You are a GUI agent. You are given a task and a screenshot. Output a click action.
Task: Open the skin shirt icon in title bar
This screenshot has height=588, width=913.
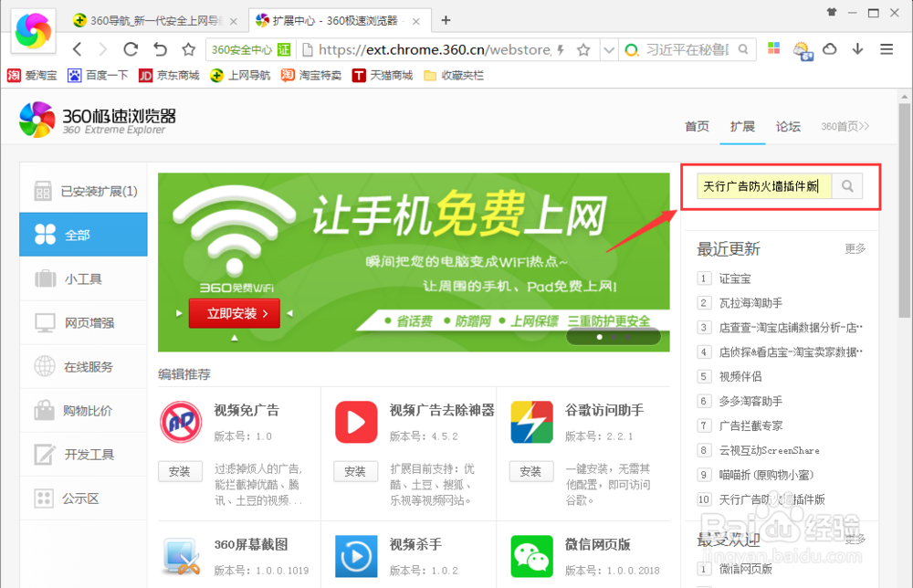click(x=832, y=12)
